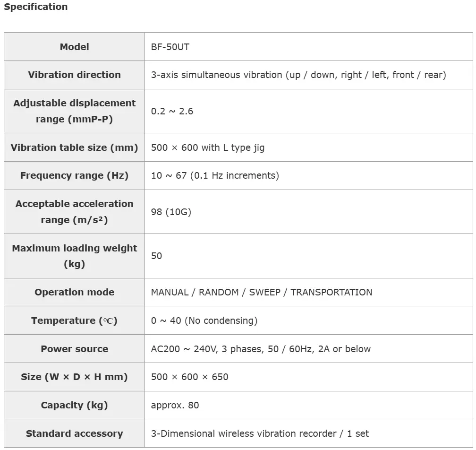The width and height of the screenshot is (476, 450).
Task: Click the Maximum loading weight label
Action: click(74, 256)
